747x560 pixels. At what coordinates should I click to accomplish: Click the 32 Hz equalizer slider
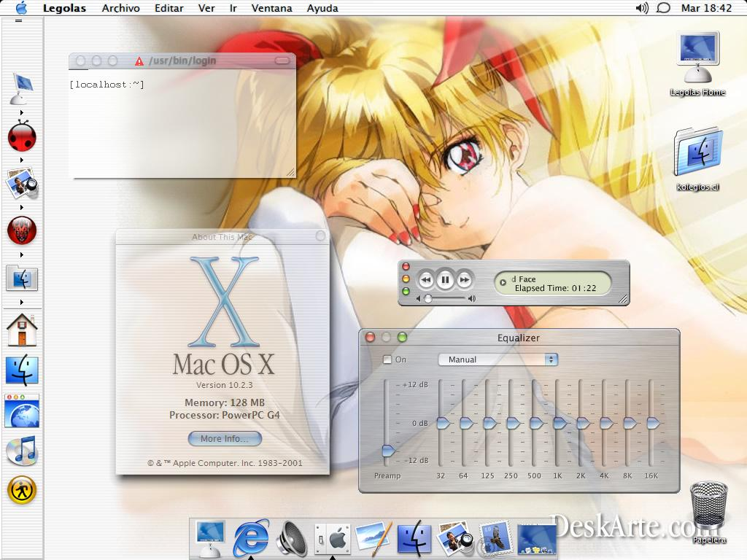click(443, 422)
